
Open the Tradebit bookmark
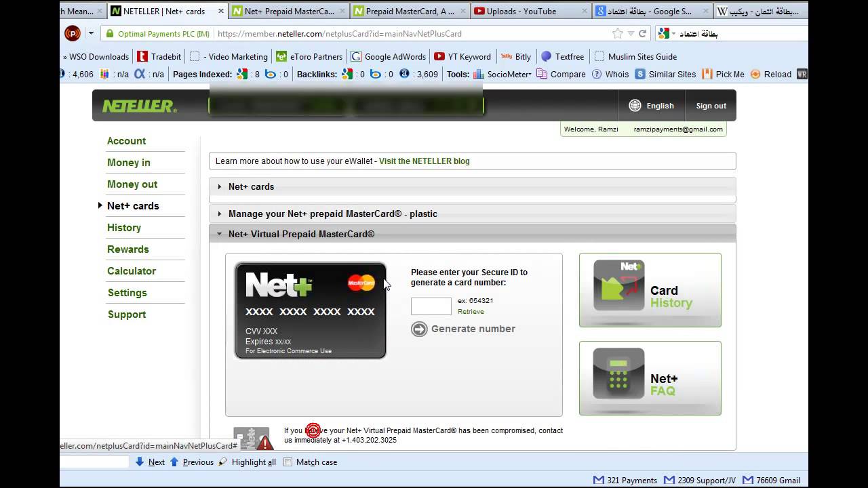(159, 57)
